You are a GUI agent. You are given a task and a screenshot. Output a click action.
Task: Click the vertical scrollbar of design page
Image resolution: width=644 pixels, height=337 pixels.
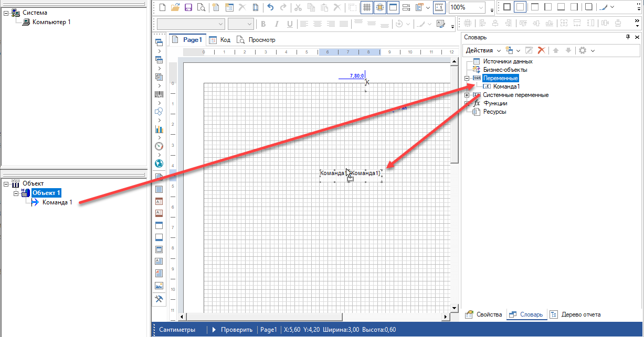(x=455, y=115)
